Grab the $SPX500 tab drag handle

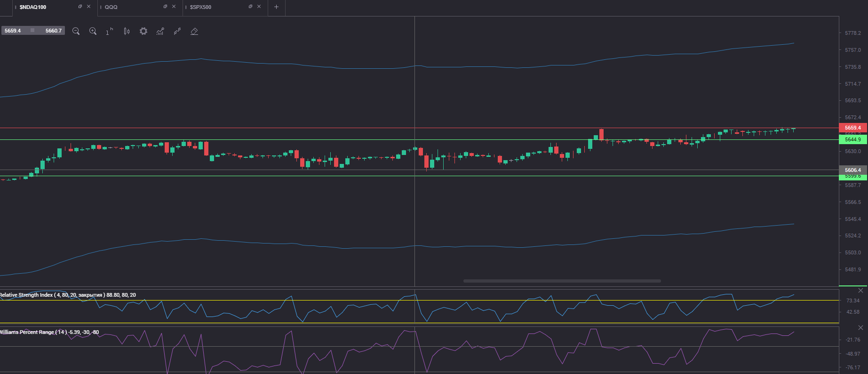click(x=186, y=7)
